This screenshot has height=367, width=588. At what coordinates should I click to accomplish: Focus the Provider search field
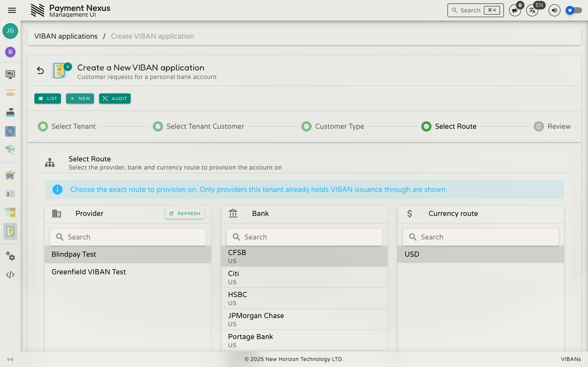pos(128,237)
